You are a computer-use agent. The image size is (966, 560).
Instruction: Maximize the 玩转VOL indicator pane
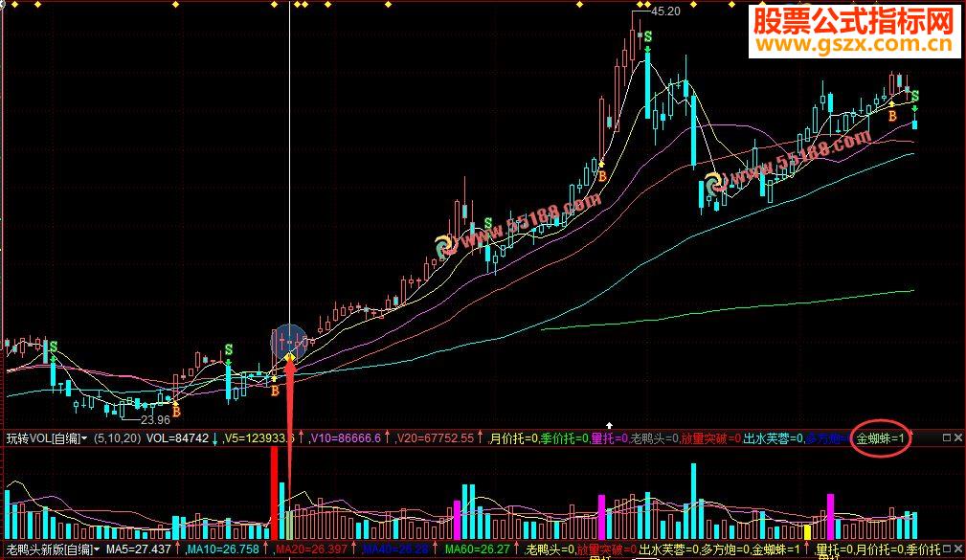tap(947, 437)
